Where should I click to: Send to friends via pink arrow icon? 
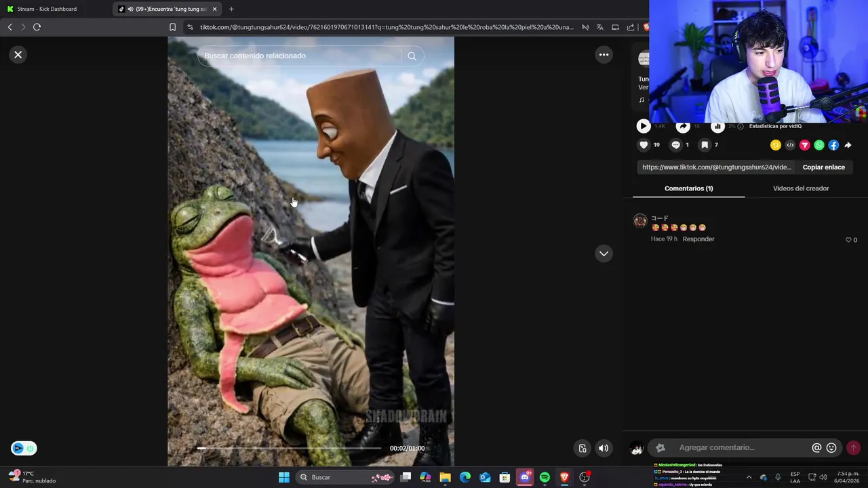[805, 145]
